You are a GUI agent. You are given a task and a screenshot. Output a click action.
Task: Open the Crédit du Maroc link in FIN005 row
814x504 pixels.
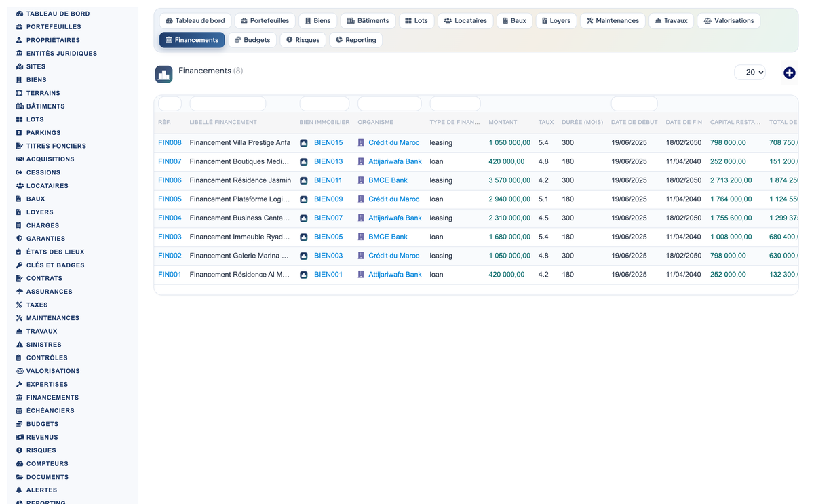click(x=393, y=199)
